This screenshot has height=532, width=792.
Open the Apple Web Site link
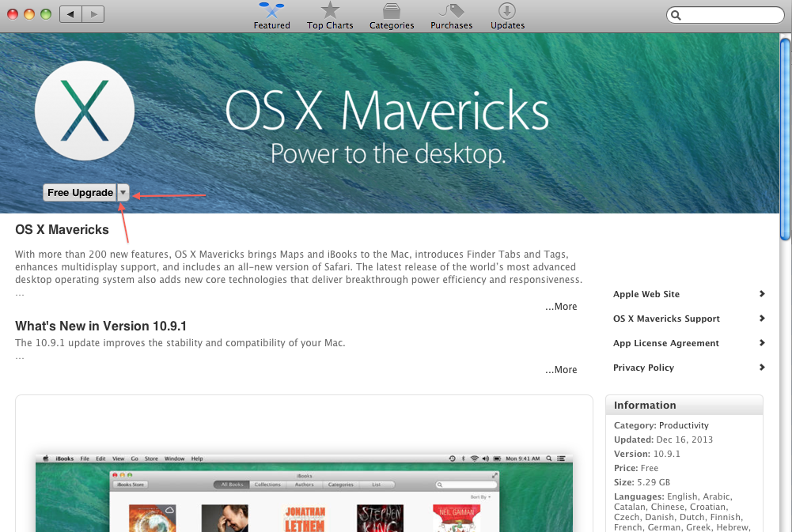tap(646, 294)
